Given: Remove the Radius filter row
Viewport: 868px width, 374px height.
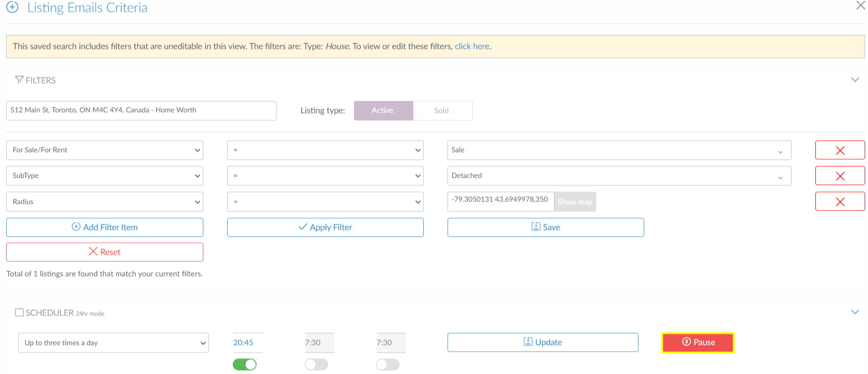Looking at the screenshot, I should (840, 201).
